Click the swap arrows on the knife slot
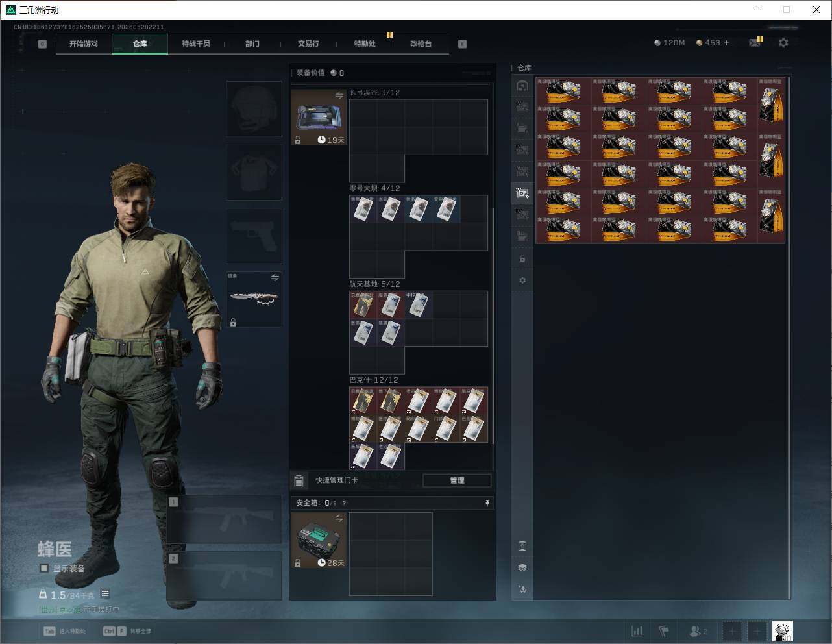The width and height of the screenshot is (832, 644). tap(275, 278)
